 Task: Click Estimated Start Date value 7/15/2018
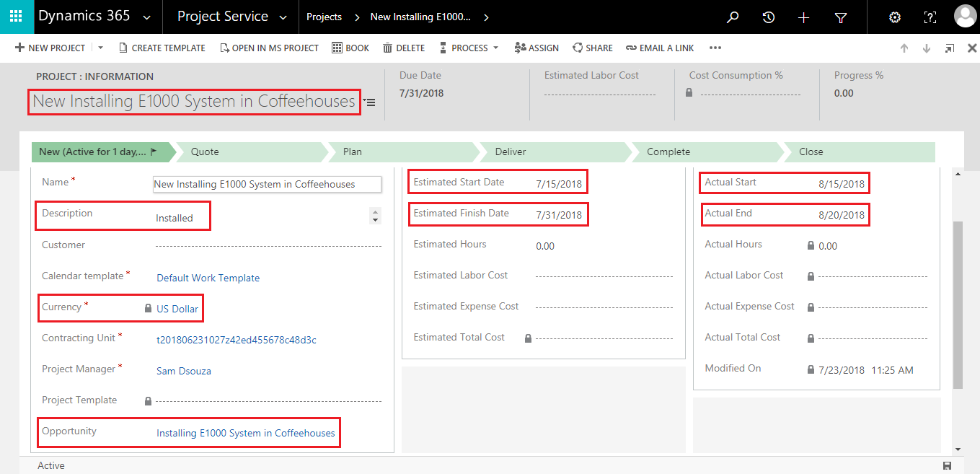pos(559,184)
